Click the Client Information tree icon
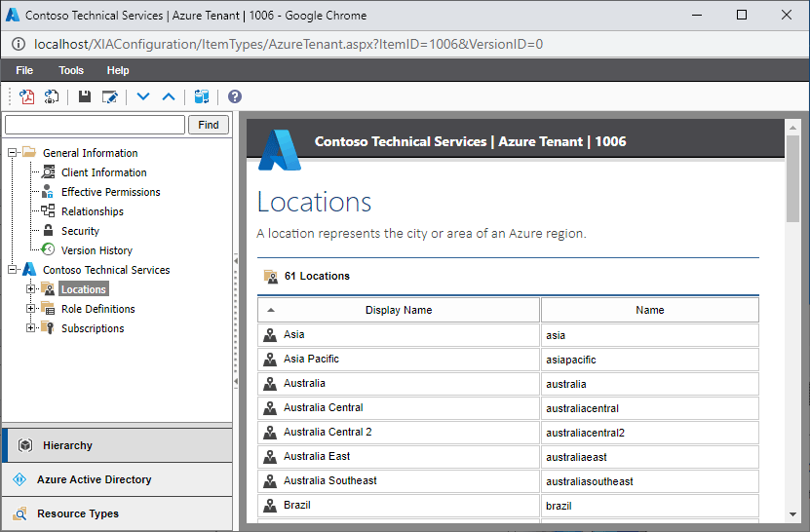 [48, 172]
